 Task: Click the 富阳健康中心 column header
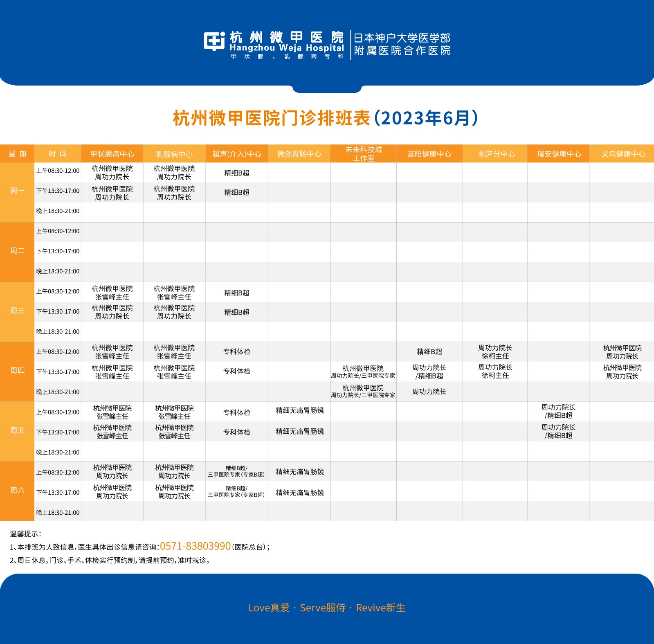coord(429,154)
